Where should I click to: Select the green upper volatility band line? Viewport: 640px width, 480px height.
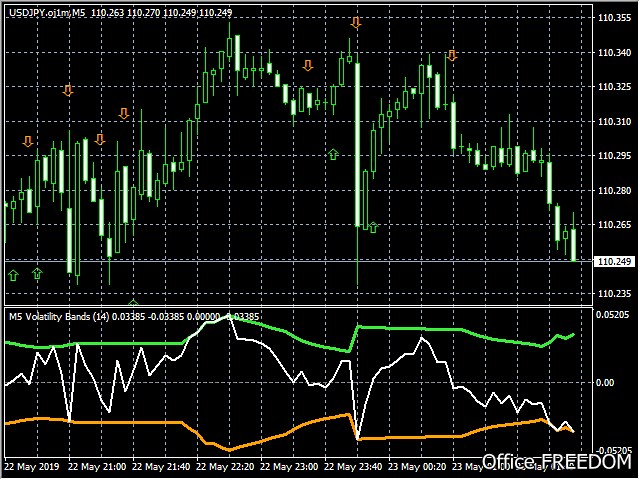408,329
